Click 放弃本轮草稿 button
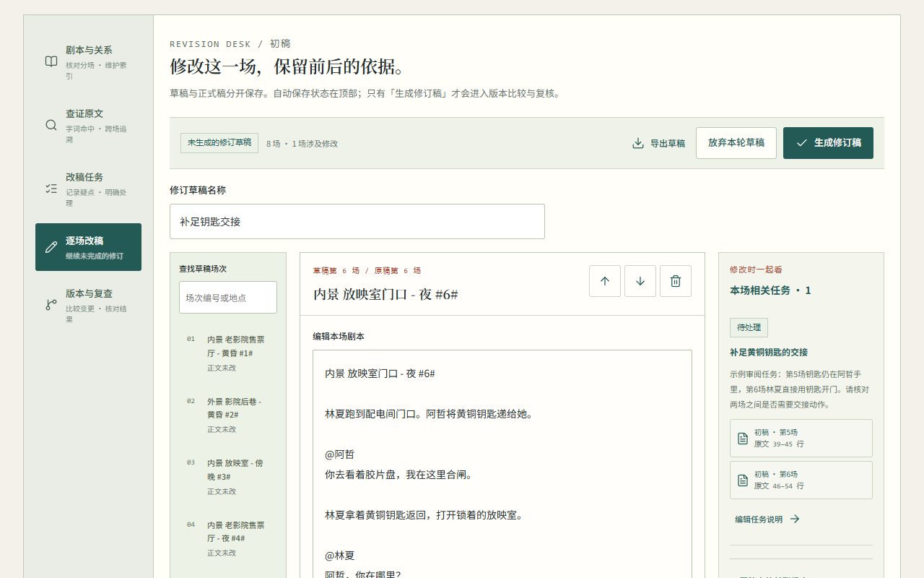 [x=736, y=143]
